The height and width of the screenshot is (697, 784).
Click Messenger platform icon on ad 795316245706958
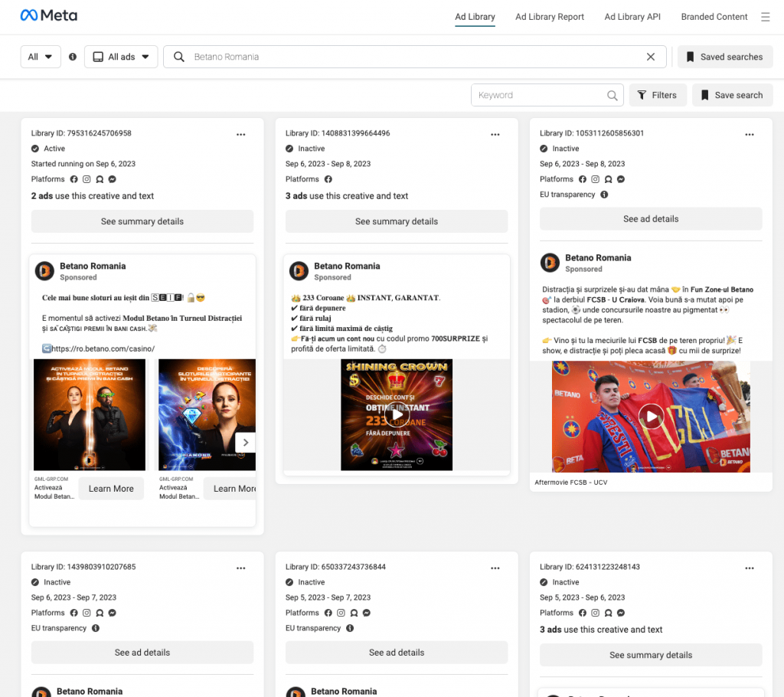tap(113, 179)
